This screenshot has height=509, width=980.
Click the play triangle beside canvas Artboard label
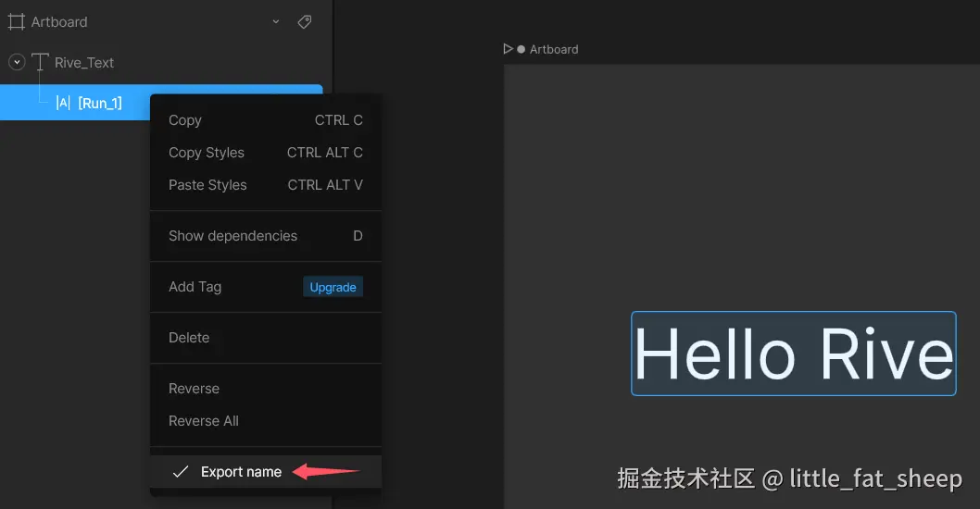coord(509,49)
